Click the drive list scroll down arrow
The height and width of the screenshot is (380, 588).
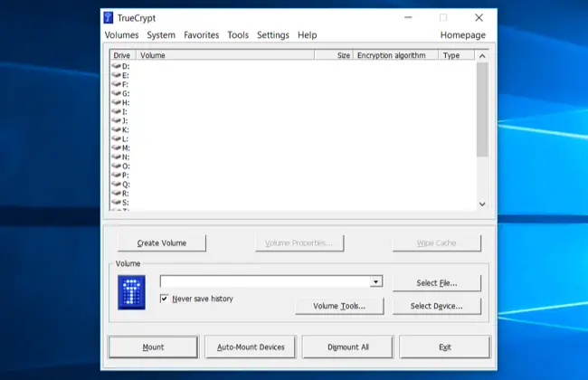point(482,204)
